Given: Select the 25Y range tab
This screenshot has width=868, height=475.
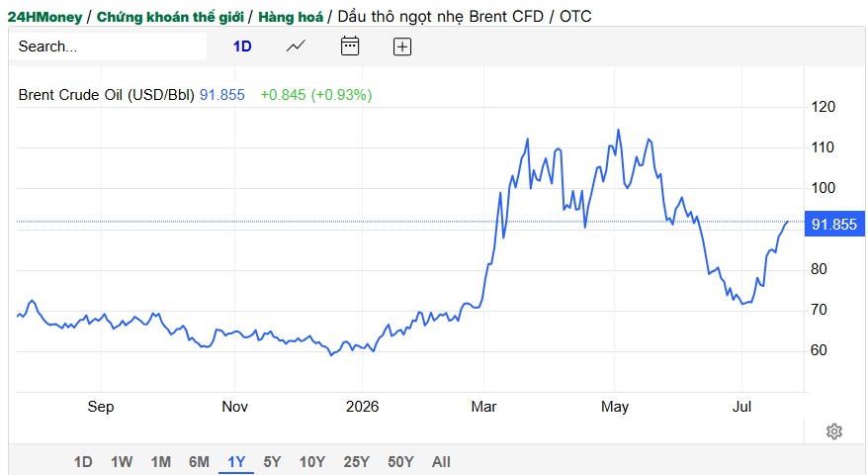Looking at the screenshot, I should pyautogui.click(x=356, y=462).
